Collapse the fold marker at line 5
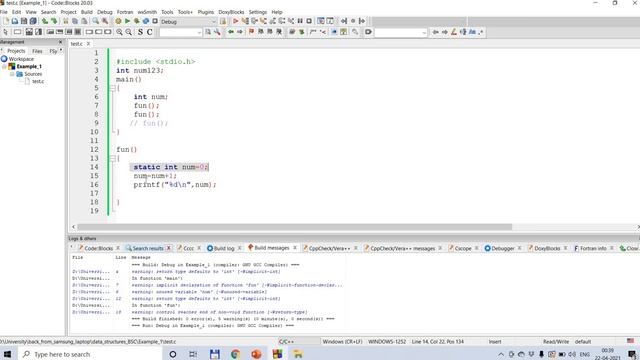This screenshot has width=640, height=360. click(x=112, y=88)
